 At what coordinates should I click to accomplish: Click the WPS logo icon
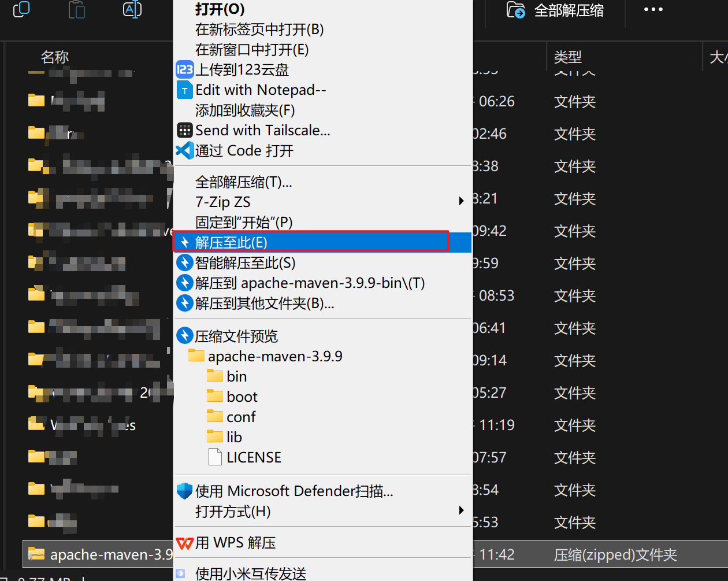coord(184,543)
